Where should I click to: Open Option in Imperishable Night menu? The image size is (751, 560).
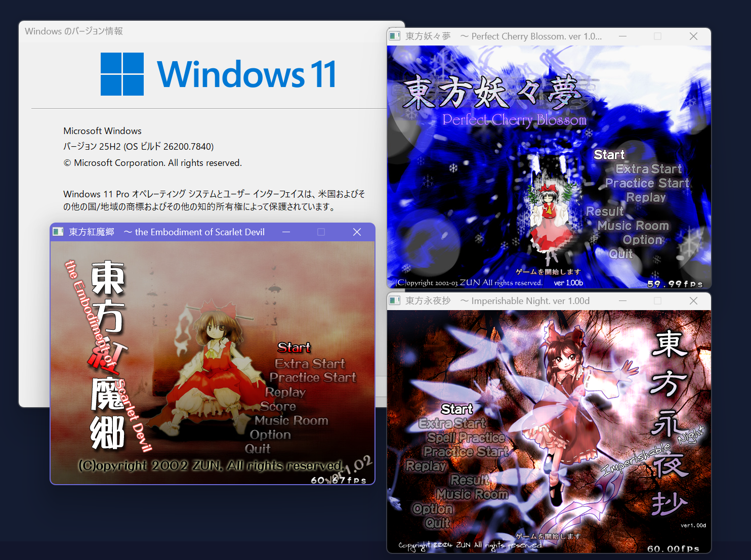tap(432, 509)
